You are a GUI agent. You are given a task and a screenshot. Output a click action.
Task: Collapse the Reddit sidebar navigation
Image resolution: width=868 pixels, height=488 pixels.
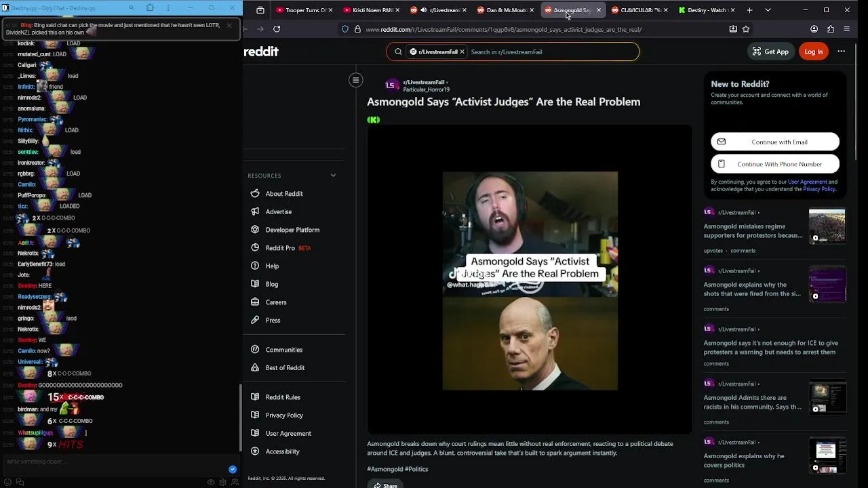355,80
